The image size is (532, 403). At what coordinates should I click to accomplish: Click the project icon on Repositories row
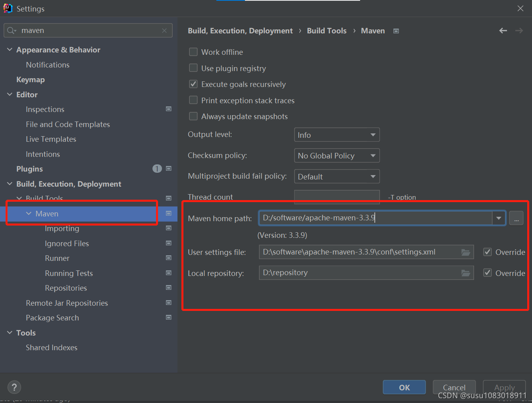coord(169,287)
